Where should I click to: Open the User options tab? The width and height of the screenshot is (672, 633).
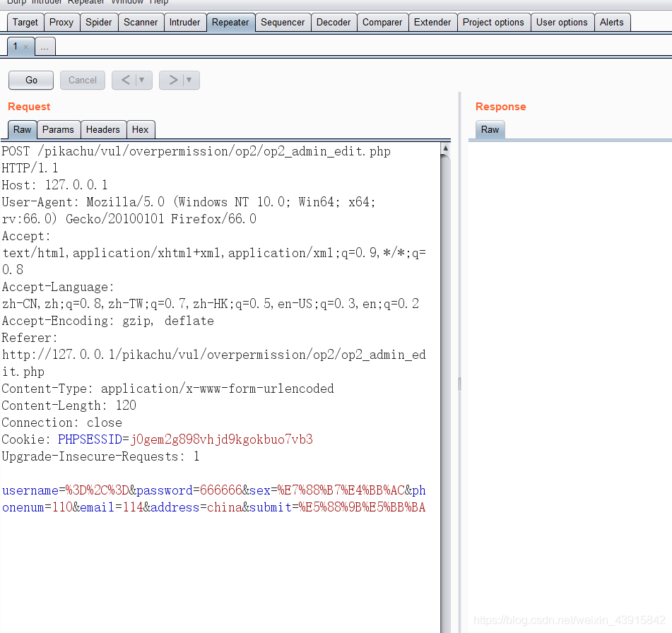(x=562, y=23)
